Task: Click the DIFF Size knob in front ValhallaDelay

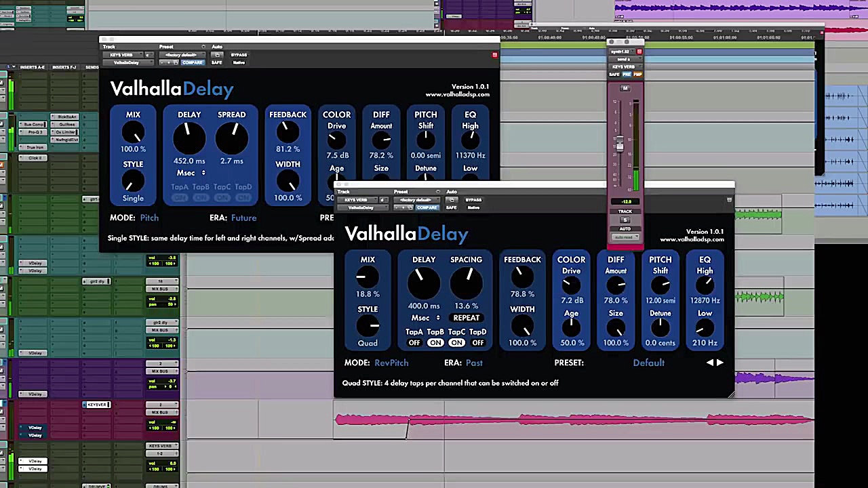Action: [x=616, y=328]
